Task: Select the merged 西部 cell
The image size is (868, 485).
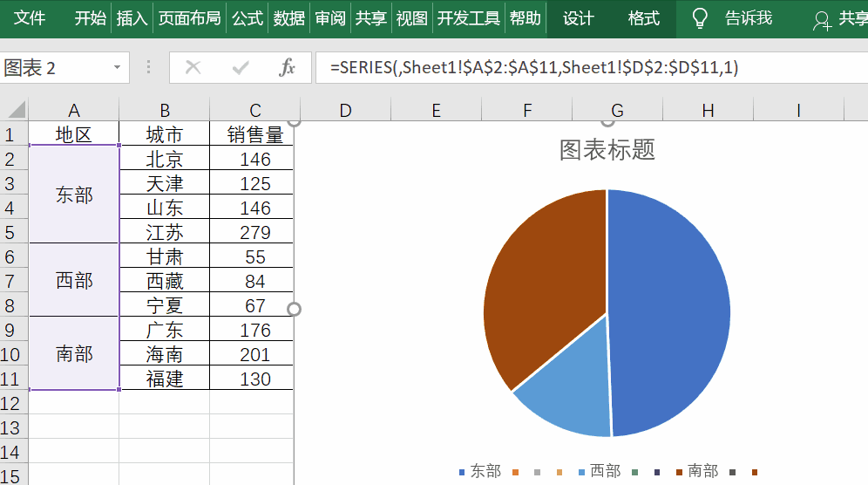Action: point(73,280)
